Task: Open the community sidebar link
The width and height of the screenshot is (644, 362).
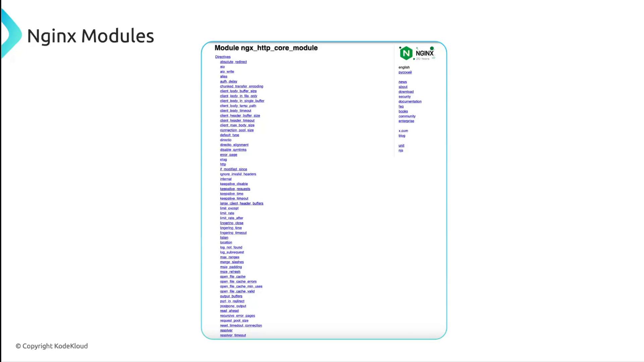Action: pos(407,116)
